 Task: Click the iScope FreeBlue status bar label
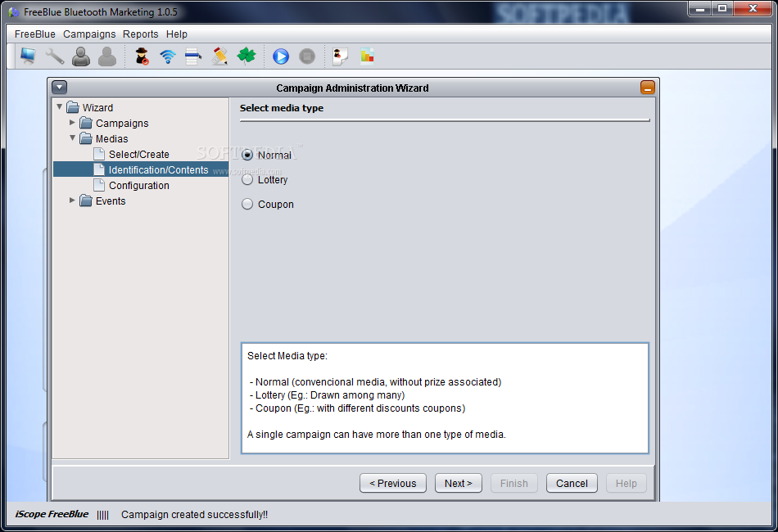click(52, 514)
